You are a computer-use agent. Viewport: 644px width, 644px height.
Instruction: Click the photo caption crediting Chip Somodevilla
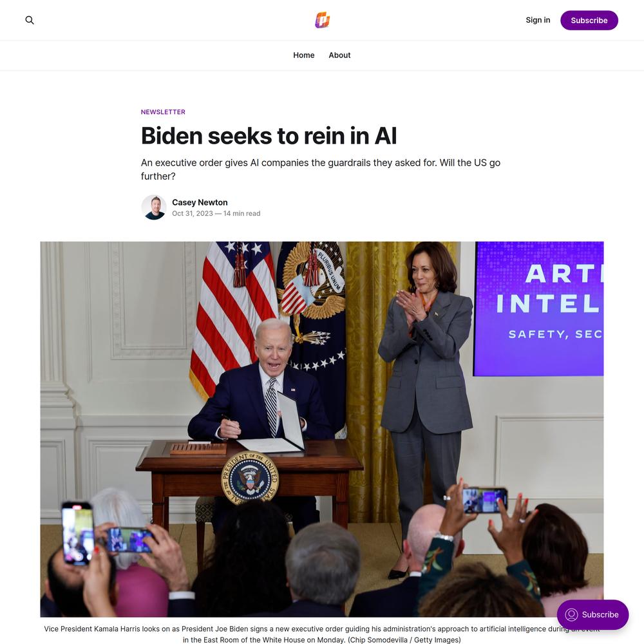click(321, 634)
